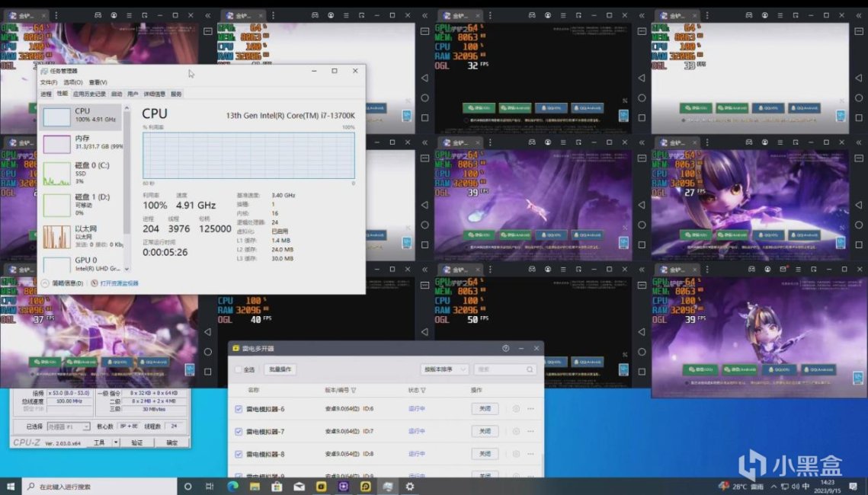Click 关闭 for 雷电模拟器-8

485,454
